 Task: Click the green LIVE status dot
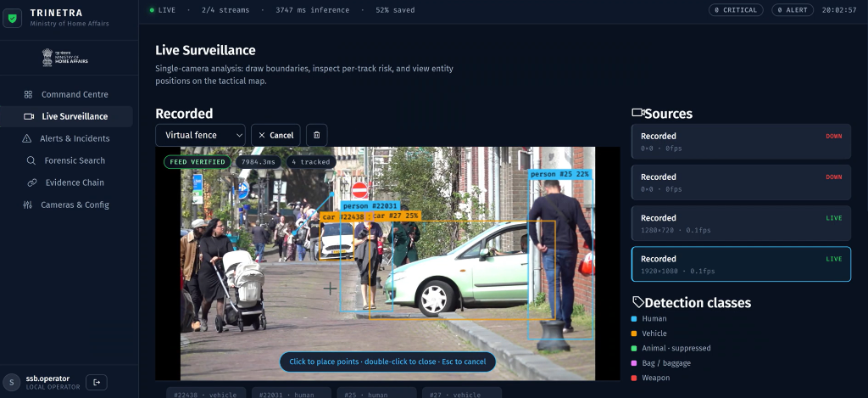152,10
